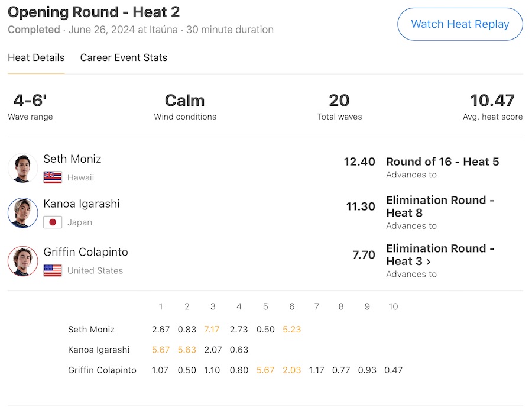This screenshot has height=410, width=532.
Task: Open Elimination Round - Heat 8 link
Action: pyautogui.click(x=440, y=206)
